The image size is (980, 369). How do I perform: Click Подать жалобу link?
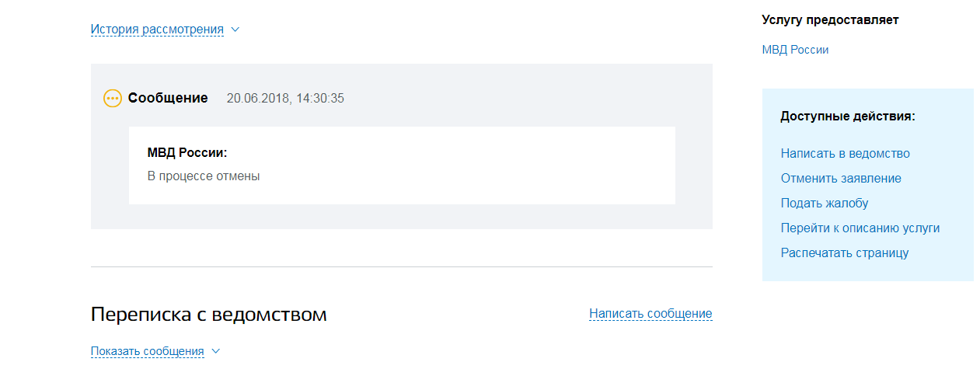tap(825, 204)
